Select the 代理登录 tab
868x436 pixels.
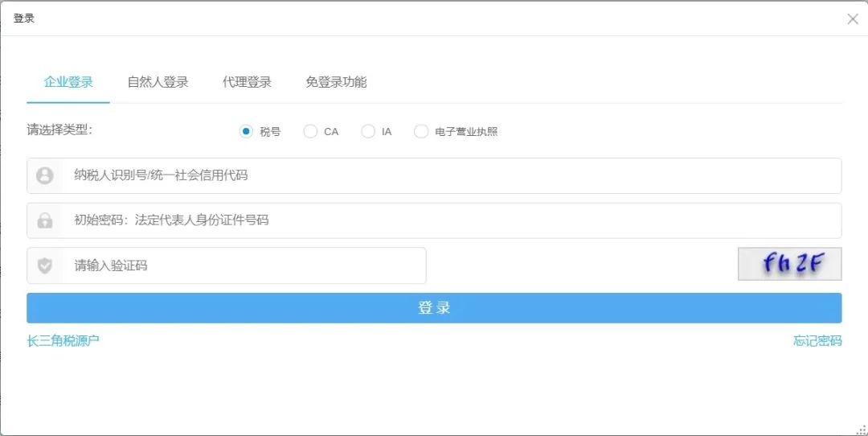(247, 82)
